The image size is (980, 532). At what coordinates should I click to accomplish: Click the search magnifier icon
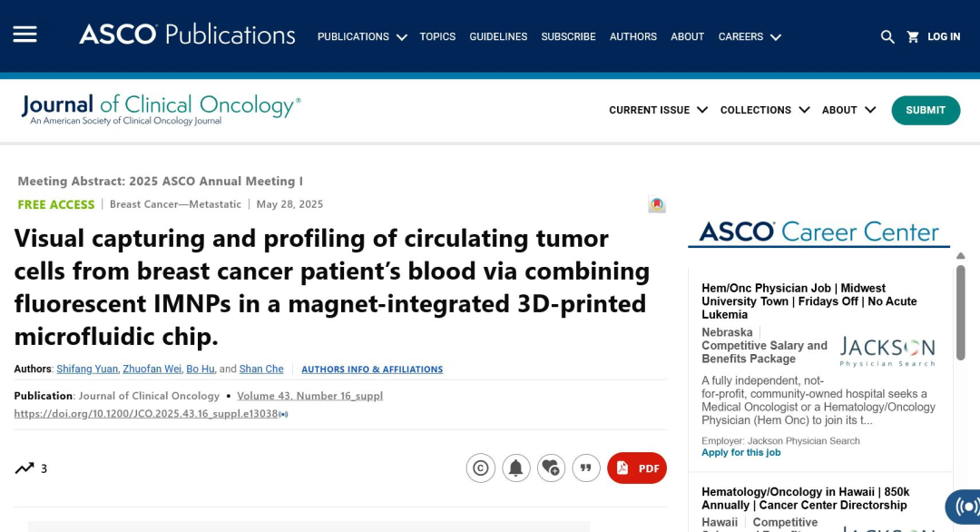tap(887, 37)
